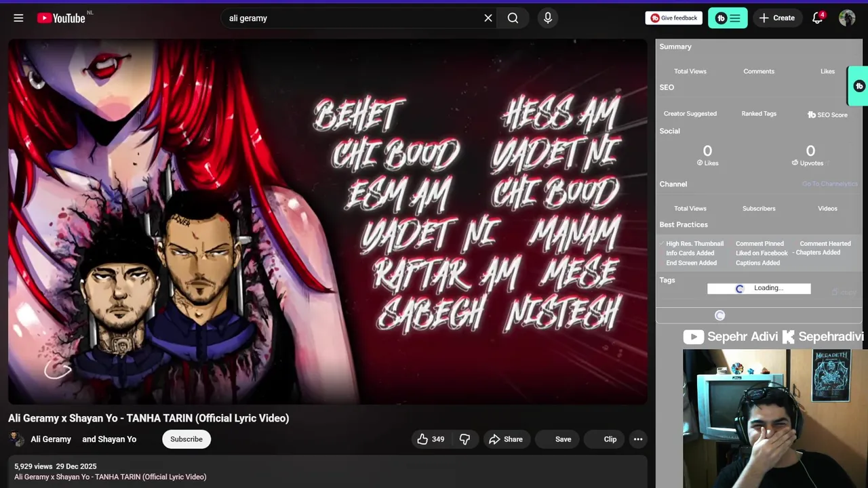Click the 'End Screen Added' best practice

(x=691, y=263)
